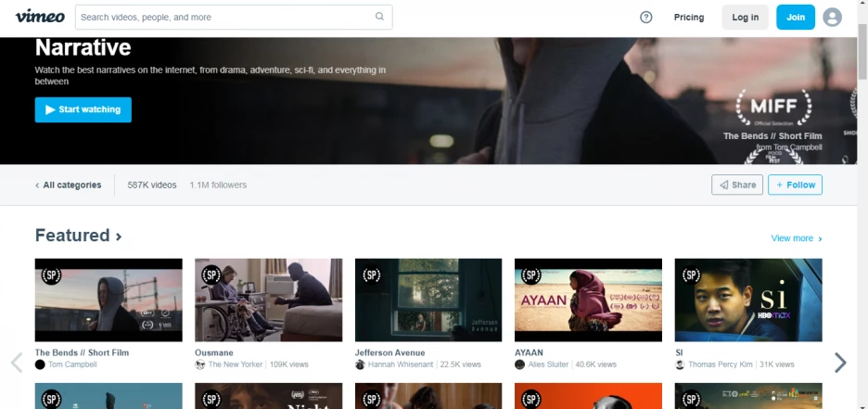Share the Narrative category
Image resolution: width=868 pixels, height=409 pixels.
click(736, 185)
